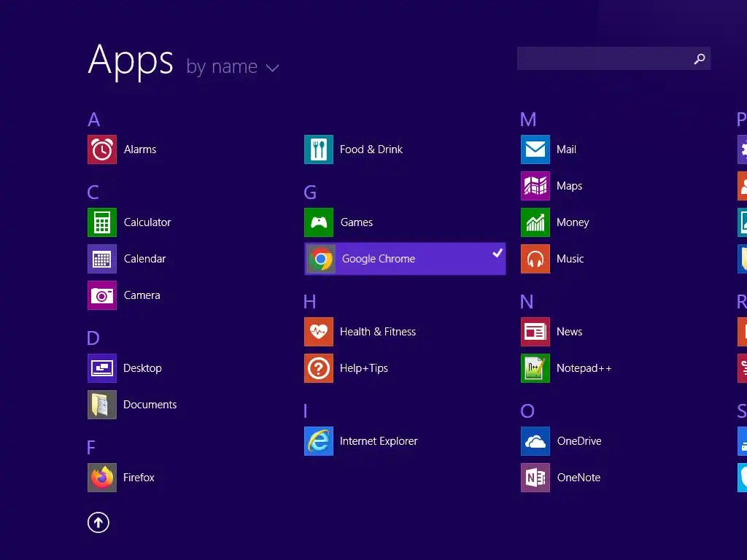
Task: Deselect Google Chrome using its checkmark
Action: (498, 253)
